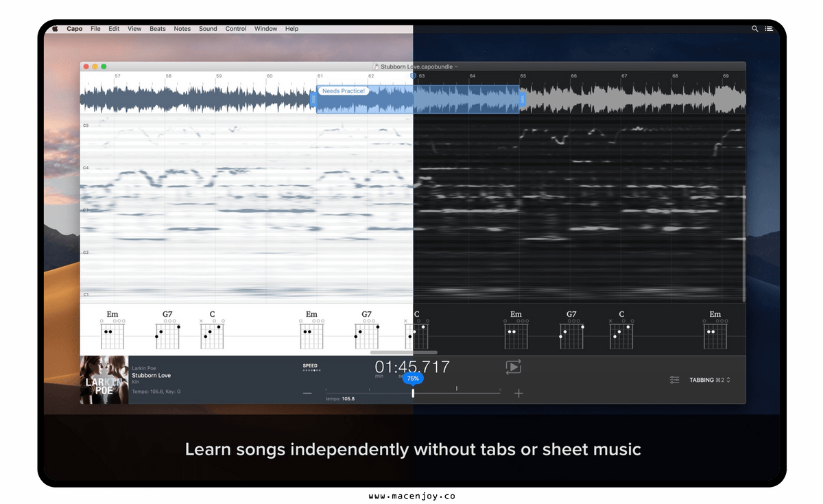The height and width of the screenshot is (504, 823).
Task: Click the blue playhead marker above the waveform
Action: coord(413,75)
